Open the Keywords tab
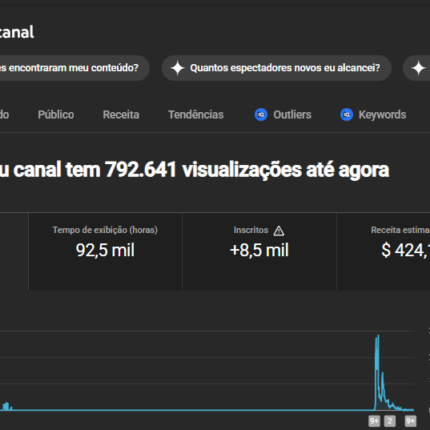This screenshot has width=430, height=430. [x=373, y=115]
